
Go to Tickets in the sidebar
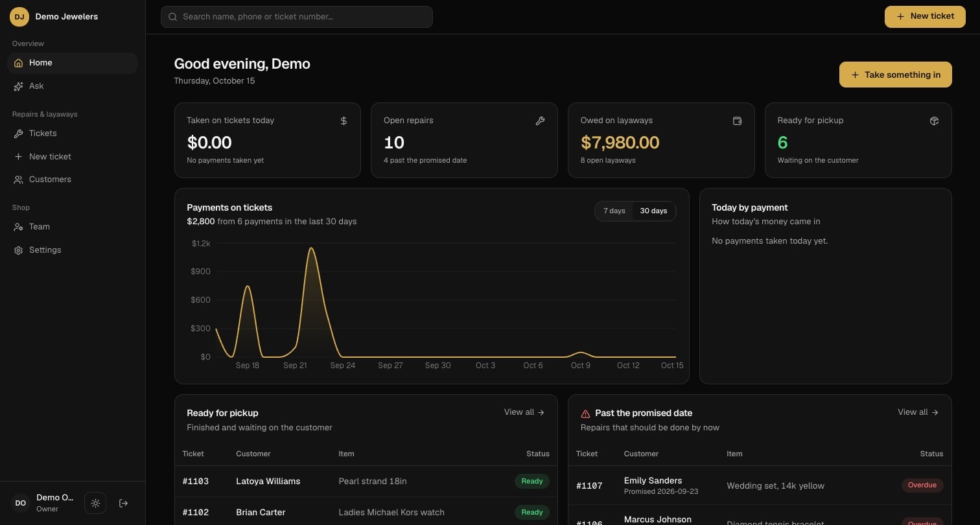pos(73,134)
